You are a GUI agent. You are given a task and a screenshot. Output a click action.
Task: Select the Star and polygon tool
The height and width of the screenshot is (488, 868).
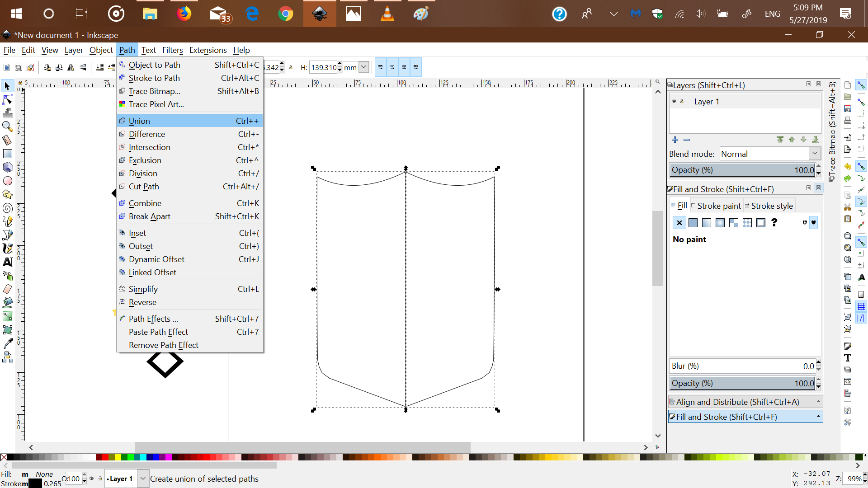(x=8, y=194)
